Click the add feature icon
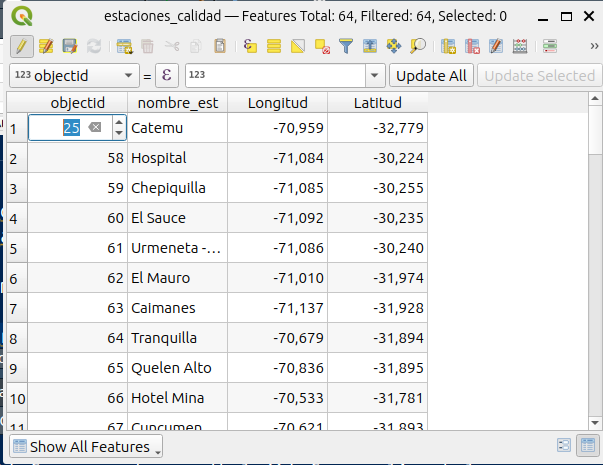 click(124, 46)
